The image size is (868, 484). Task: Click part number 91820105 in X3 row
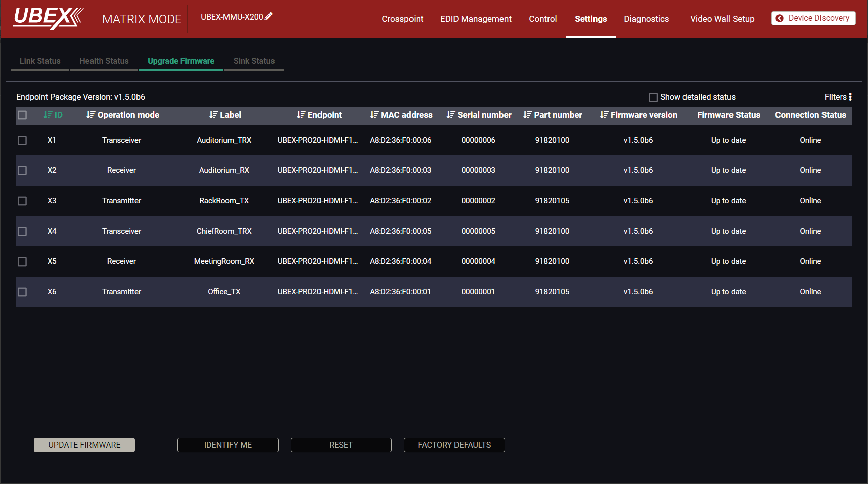point(552,201)
